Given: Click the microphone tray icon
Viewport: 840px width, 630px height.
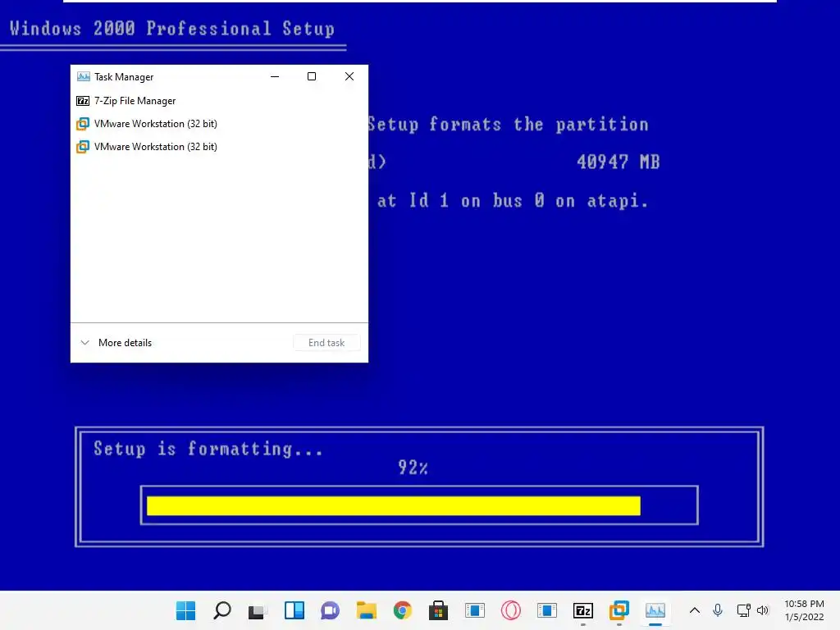Looking at the screenshot, I should coord(718,609).
